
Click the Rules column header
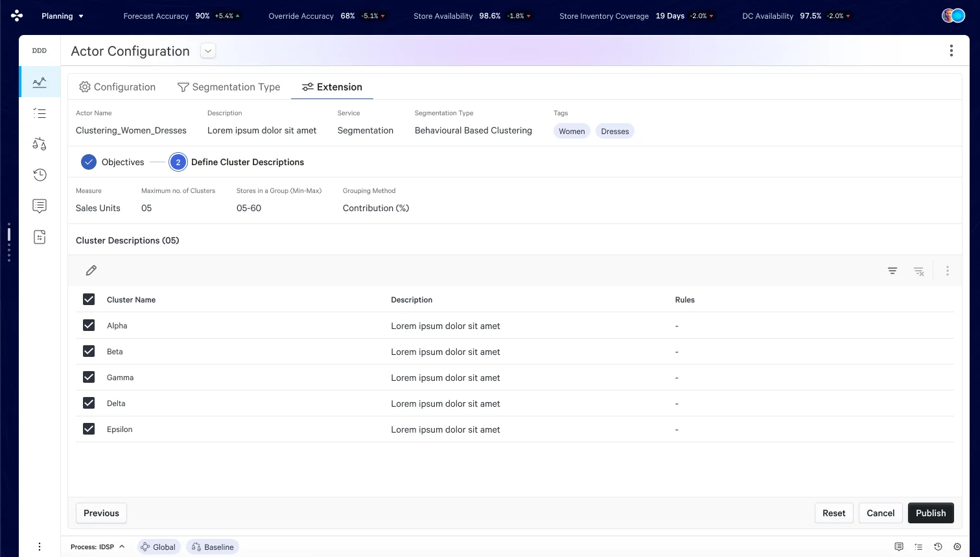[684, 300]
